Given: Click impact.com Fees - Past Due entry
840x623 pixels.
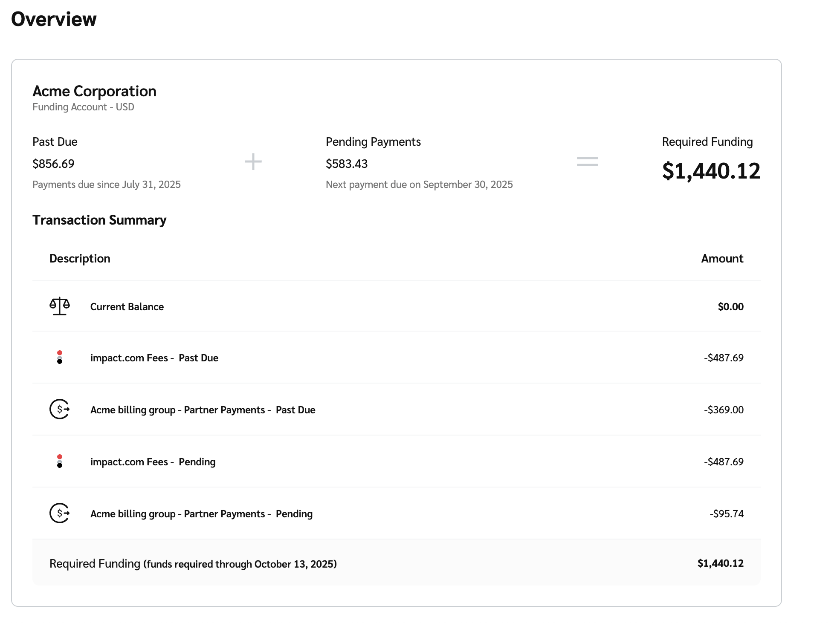Looking at the screenshot, I should coord(154,358).
